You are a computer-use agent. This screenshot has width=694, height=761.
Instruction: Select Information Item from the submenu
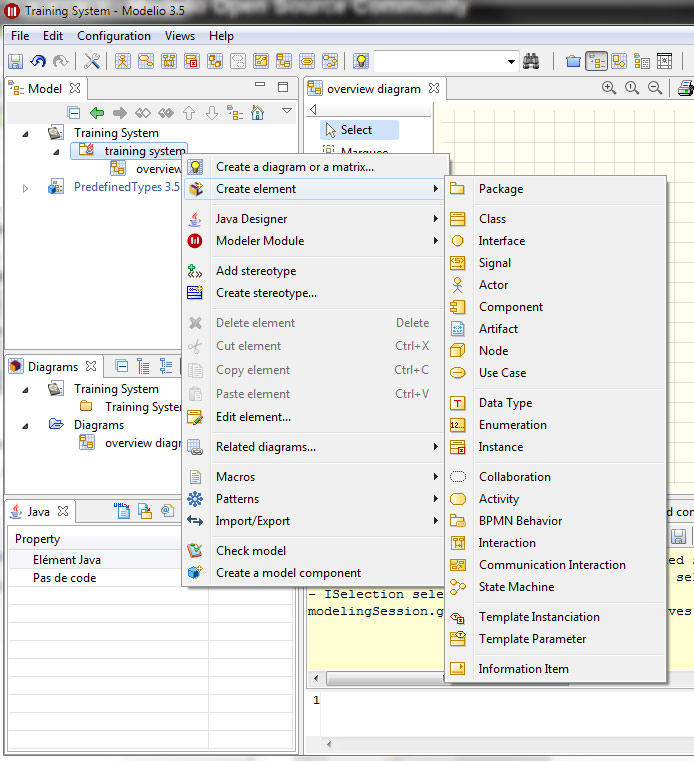(x=556, y=669)
